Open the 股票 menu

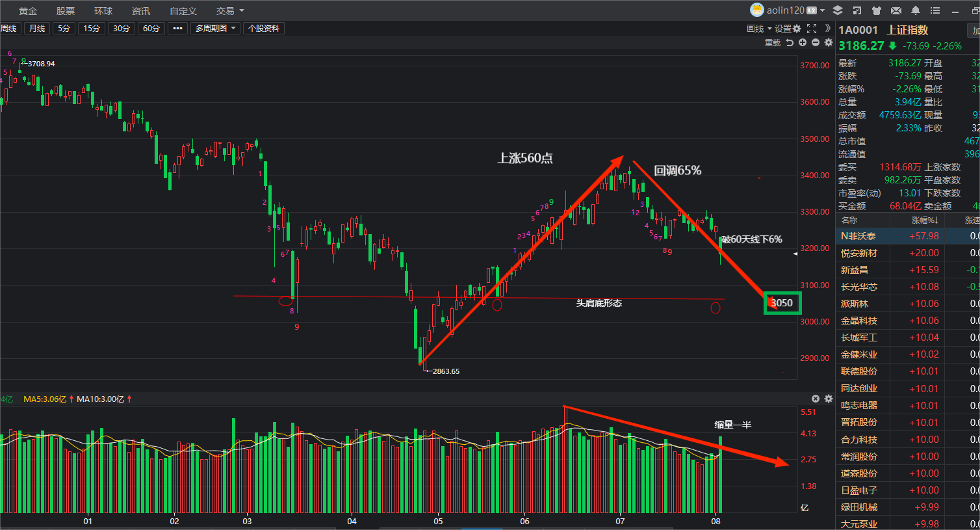tap(66, 11)
